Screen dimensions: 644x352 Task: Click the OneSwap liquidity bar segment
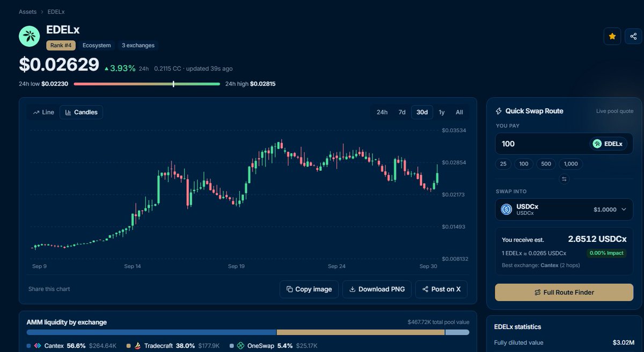click(457, 333)
